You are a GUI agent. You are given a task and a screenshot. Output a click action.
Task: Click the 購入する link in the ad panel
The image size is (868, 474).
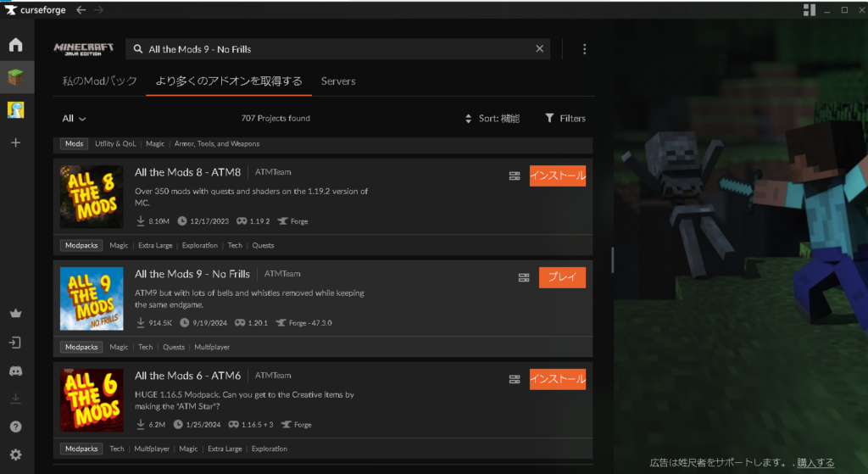(x=815, y=463)
